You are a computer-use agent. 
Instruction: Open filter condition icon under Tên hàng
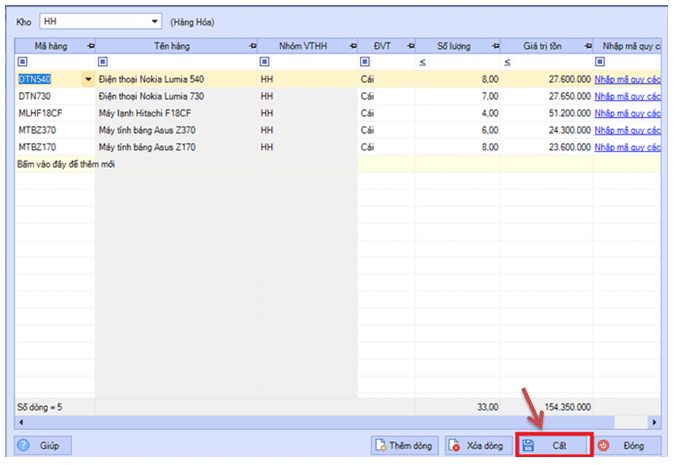[x=104, y=62]
